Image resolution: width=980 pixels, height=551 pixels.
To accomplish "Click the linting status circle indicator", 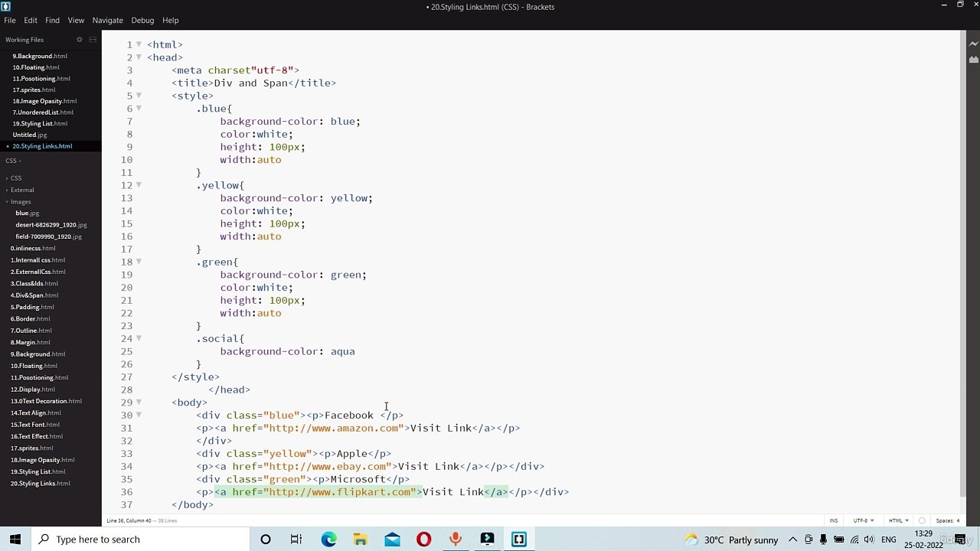I will 922,520.
